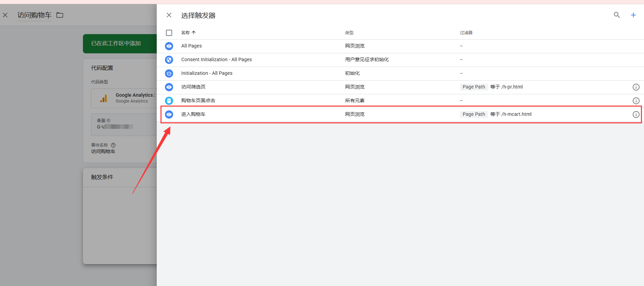Click the 衡量 ID field
The width and height of the screenshot is (644, 286).
click(124, 125)
